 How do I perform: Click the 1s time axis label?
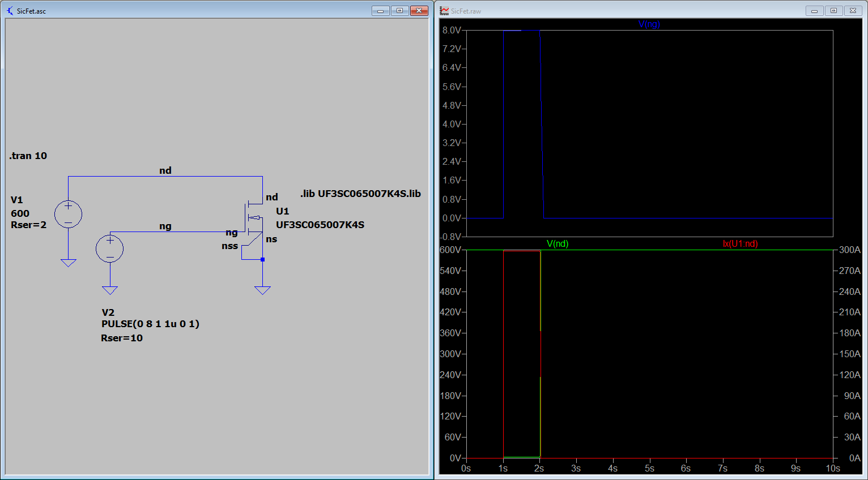[503, 469]
